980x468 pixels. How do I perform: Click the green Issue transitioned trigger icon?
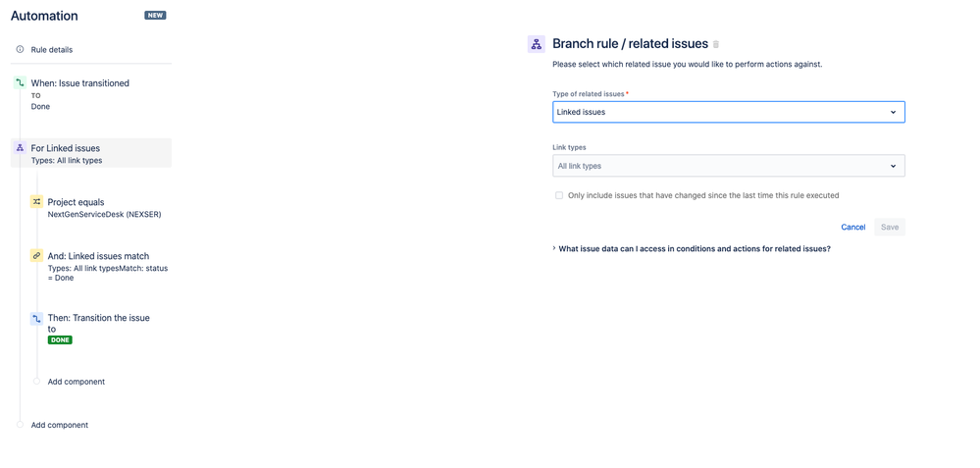(x=20, y=82)
